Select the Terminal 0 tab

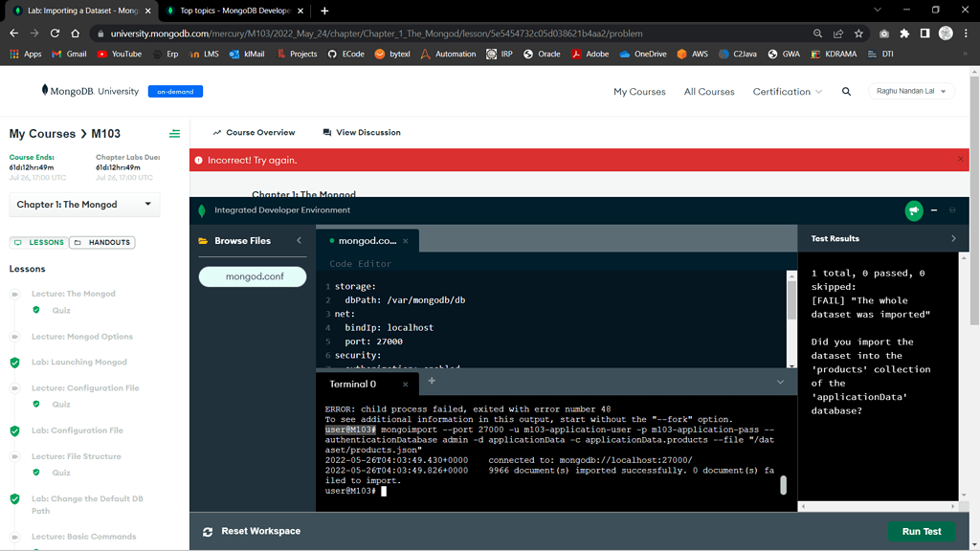[353, 385]
